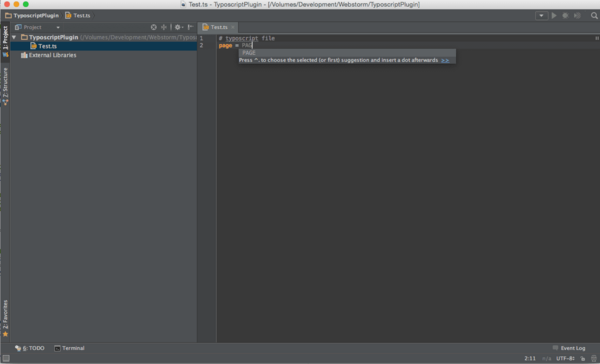Click the Run button in the toolbar

554,16
